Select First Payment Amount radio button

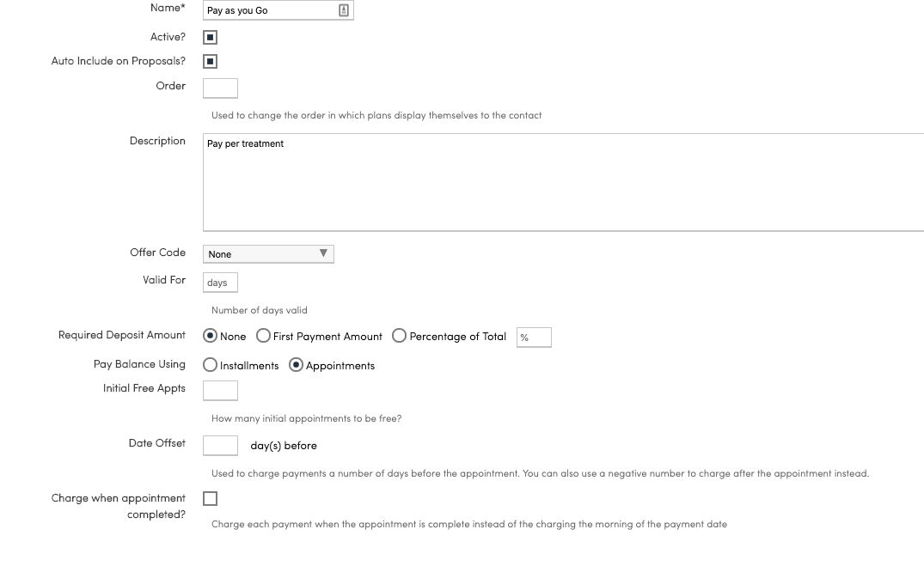tap(263, 337)
